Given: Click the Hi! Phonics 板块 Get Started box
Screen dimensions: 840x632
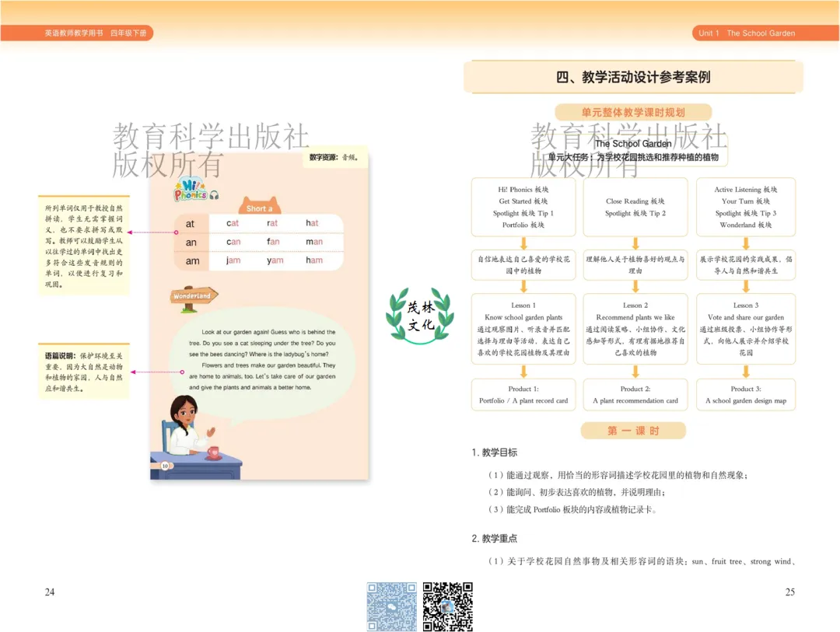Looking at the screenshot, I should [x=523, y=207].
